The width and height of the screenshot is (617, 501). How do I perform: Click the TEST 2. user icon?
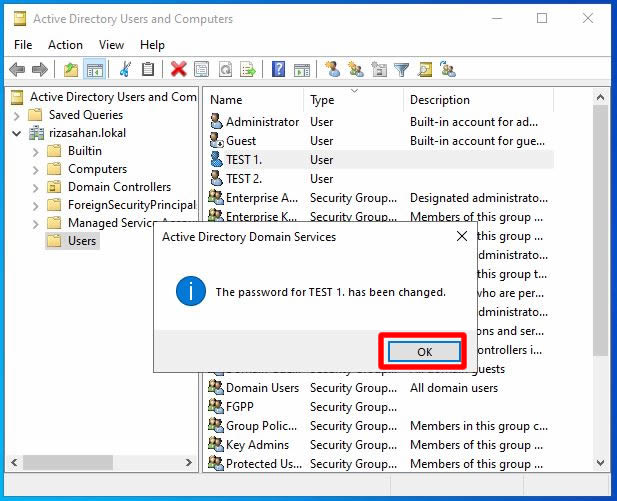216,178
